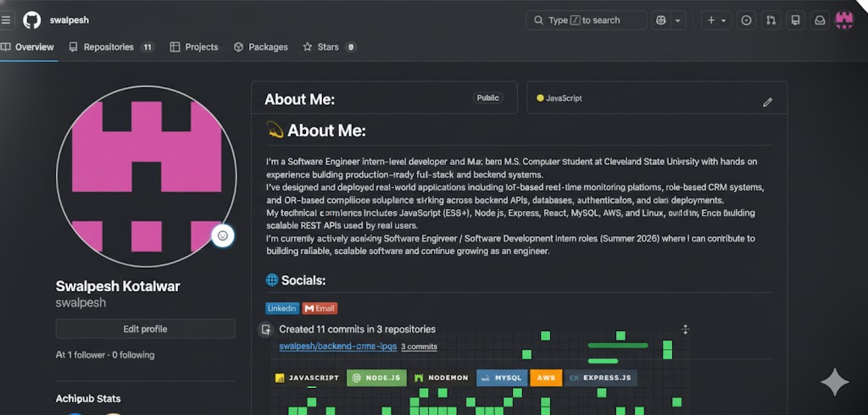
Task: Switch to the Repositories tab
Action: (111, 47)
